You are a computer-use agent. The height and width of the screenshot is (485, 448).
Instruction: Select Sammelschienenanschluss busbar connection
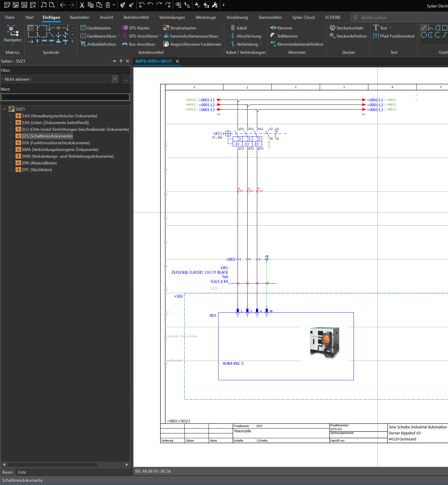[x=191, y=36]
